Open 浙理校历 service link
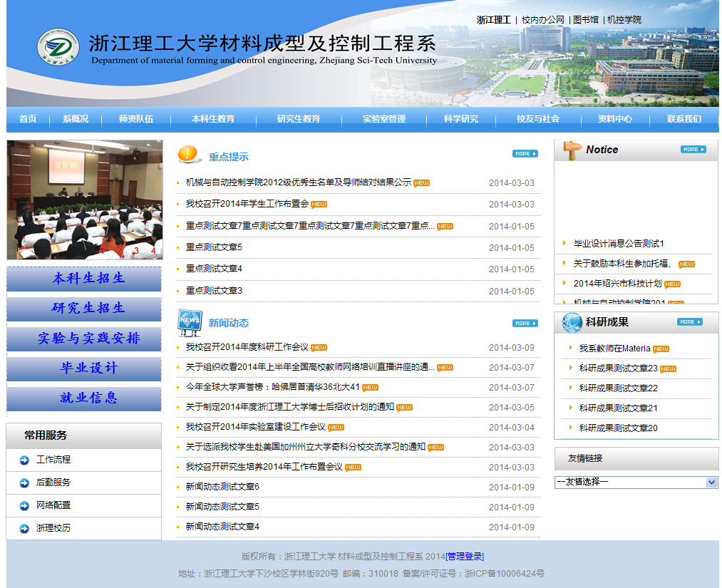The image size is (722, 588). [53, 528]
